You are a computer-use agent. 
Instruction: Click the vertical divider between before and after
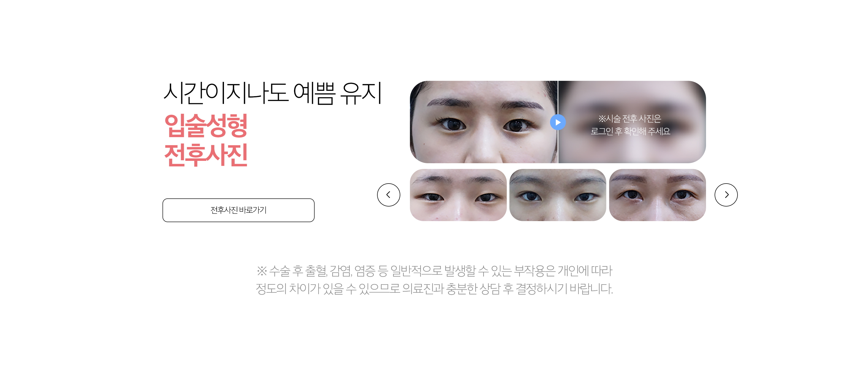click(558, 122)
